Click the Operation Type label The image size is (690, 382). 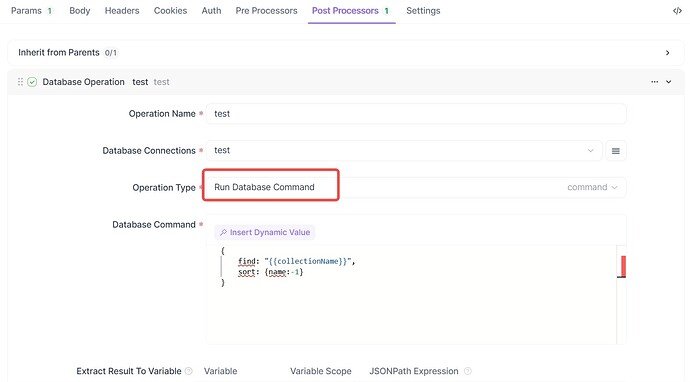164,188
